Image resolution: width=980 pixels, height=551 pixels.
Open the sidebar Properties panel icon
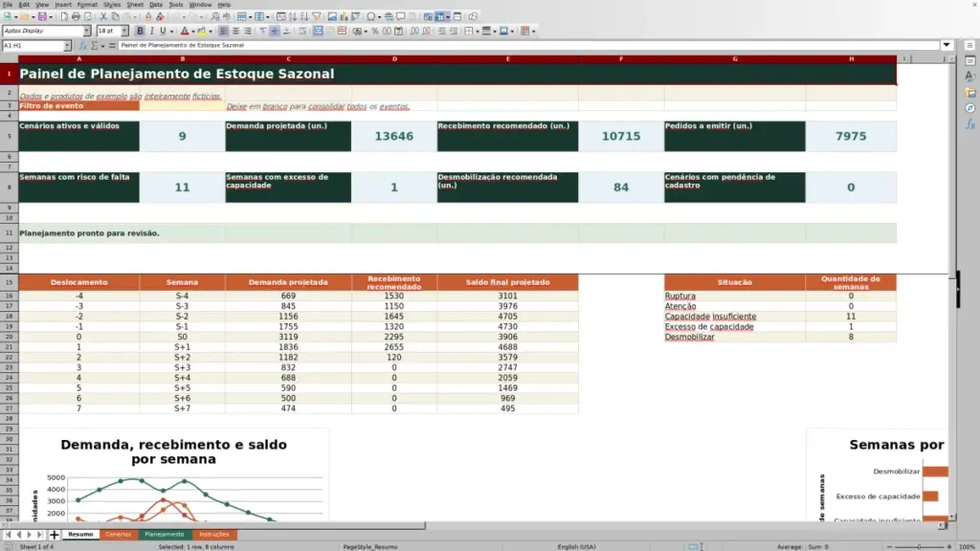point(970,61)
